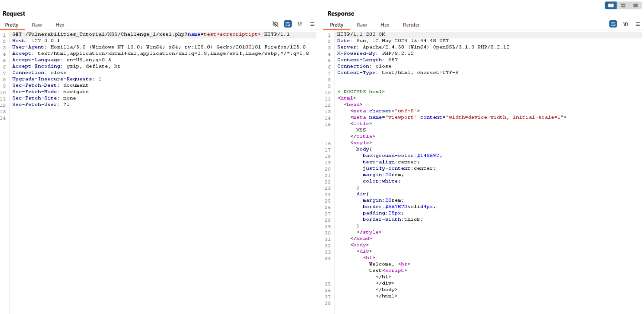644x314 pixels.
Task: Click the closing </html> tag line
Action: pos(386,296)
